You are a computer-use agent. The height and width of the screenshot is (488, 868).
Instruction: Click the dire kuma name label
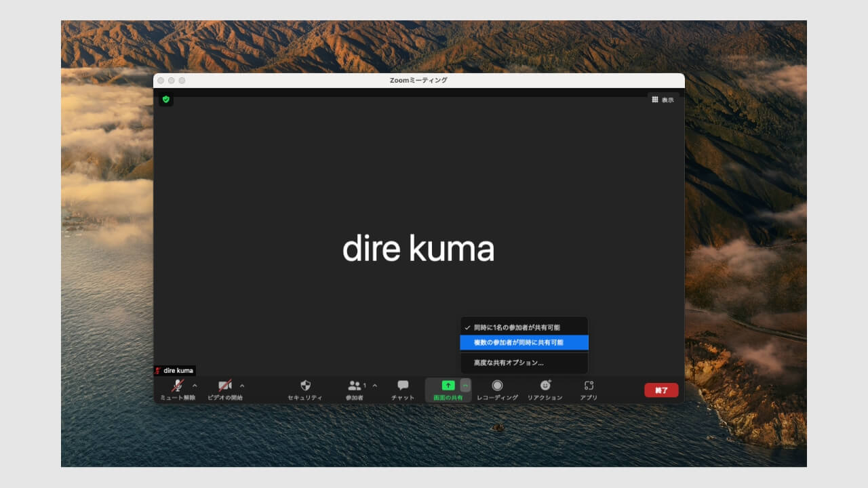(174, 371)
